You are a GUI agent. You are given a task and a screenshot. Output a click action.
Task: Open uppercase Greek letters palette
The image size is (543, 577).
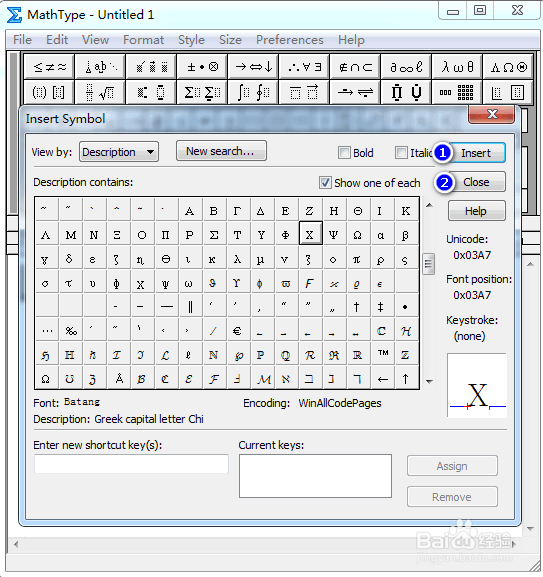[x=508, y=67]
